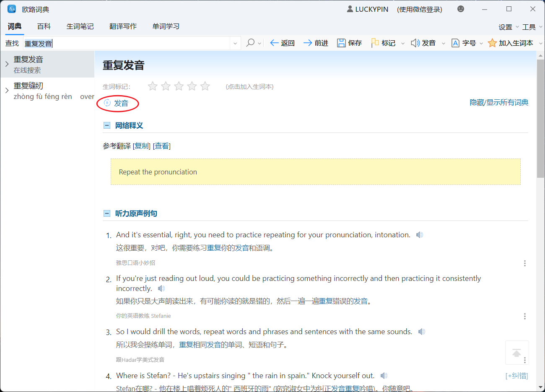The height and width of the screenshot is (392, 545).
Task: Click the 复制 link
Action: tap(142, 146)
